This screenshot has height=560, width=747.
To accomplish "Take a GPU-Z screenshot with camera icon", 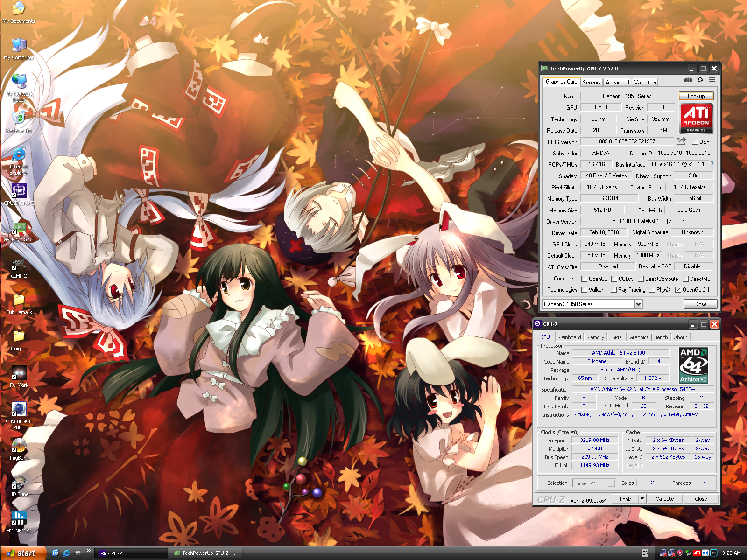I will tap(688, 80).
